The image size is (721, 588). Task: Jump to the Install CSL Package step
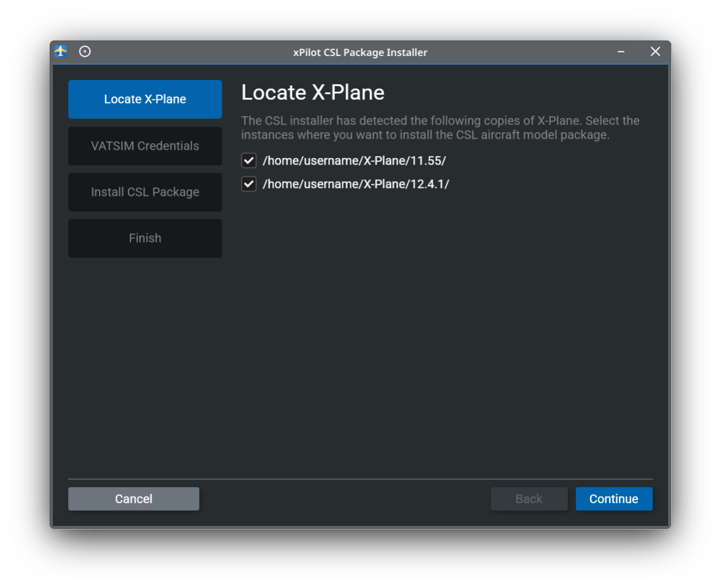coord(144,192)
